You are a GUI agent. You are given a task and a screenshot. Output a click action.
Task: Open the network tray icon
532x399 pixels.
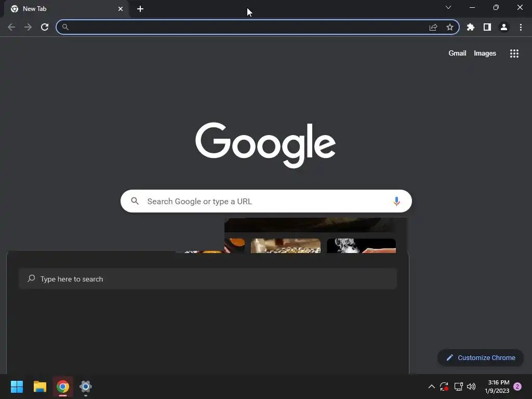coord(458,387)
